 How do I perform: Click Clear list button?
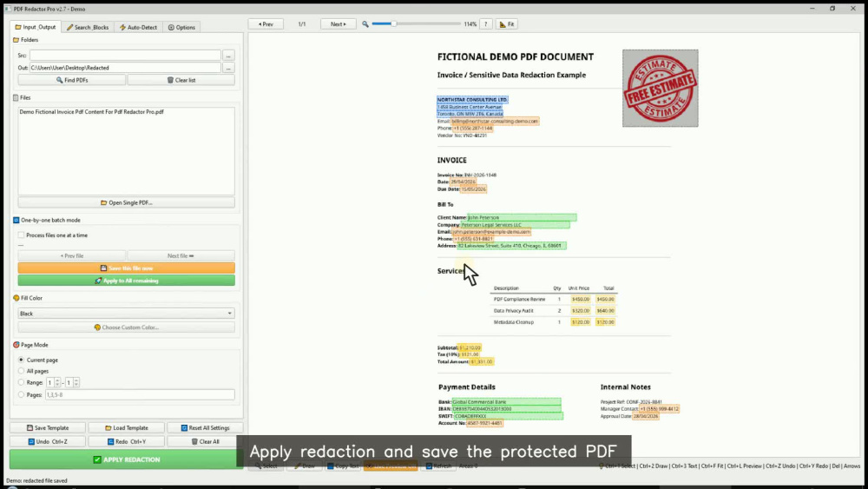pyautogui.click(x=181, y=80)
